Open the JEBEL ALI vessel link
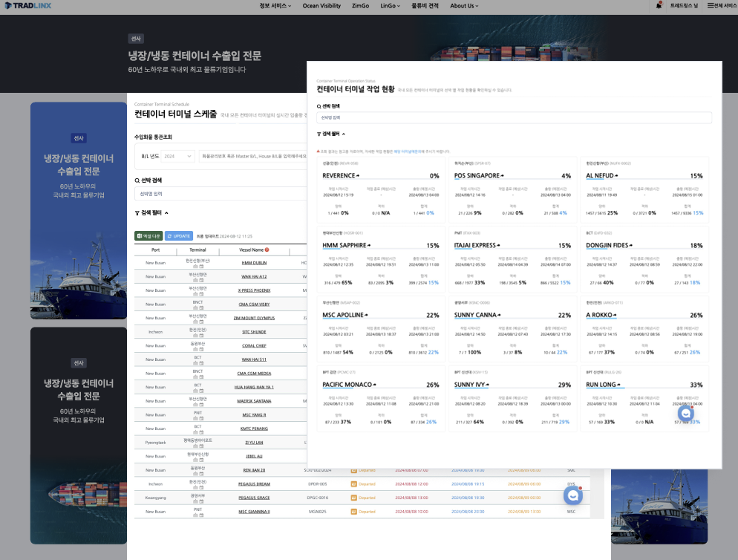Viewport: 738px width, 560px height. click(254, 456)
